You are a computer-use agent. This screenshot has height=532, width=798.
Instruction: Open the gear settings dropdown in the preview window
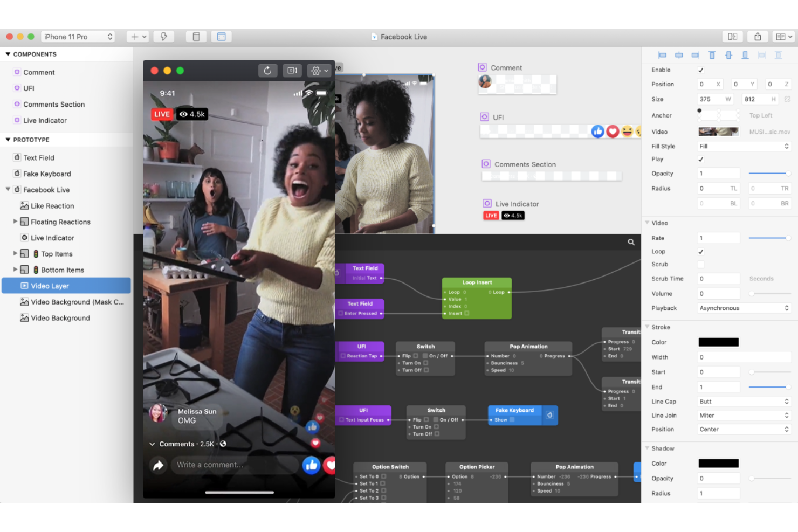319,71
